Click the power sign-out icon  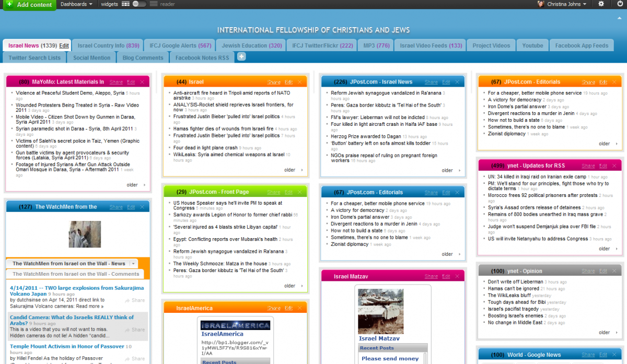[620, 4]
